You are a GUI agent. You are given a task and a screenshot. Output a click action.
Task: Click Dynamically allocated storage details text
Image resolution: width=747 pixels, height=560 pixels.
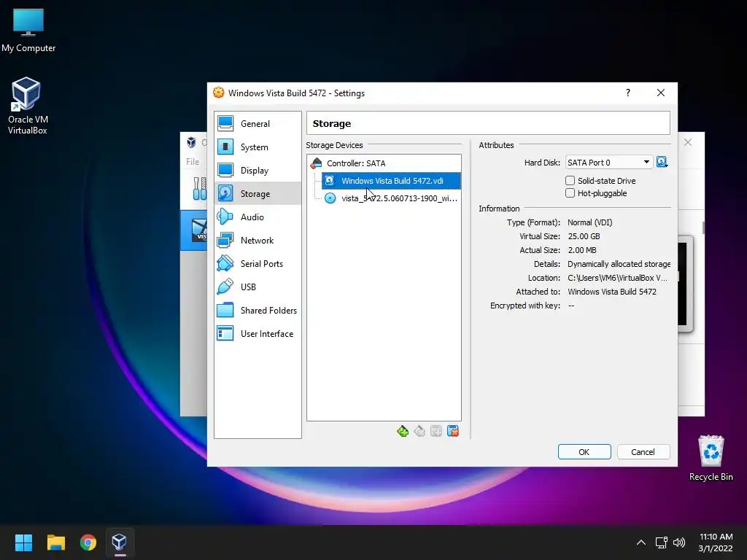tap(619, 264)
